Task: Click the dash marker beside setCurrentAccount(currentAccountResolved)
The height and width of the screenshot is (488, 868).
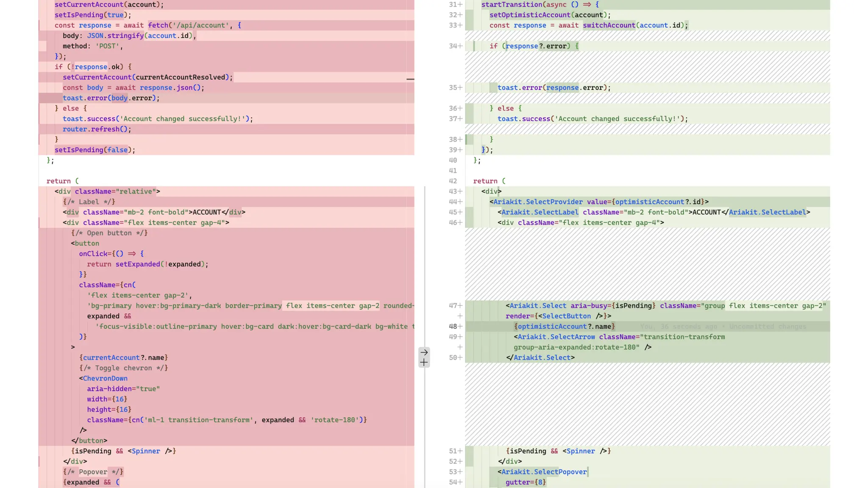Action: point(410,79)
